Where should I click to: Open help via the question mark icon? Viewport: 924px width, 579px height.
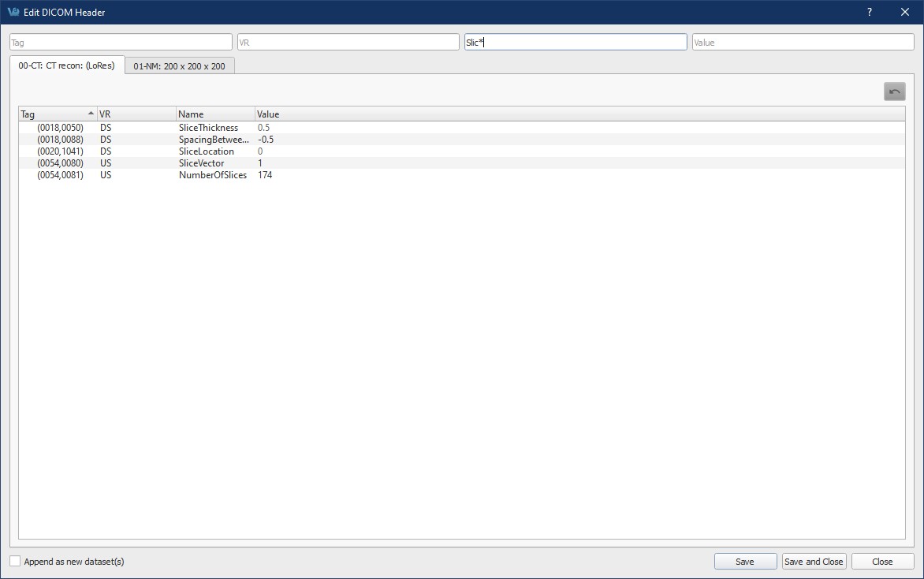869,12
